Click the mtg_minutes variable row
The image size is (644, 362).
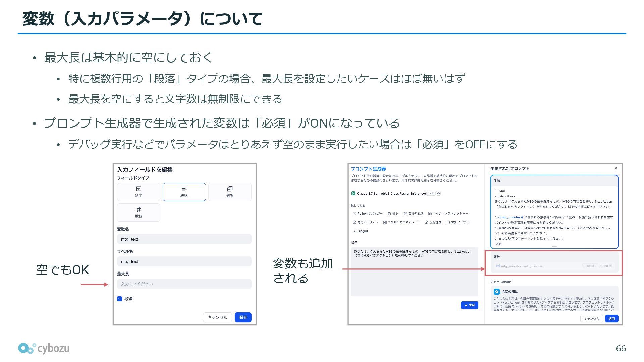click(x=554, y=266)
